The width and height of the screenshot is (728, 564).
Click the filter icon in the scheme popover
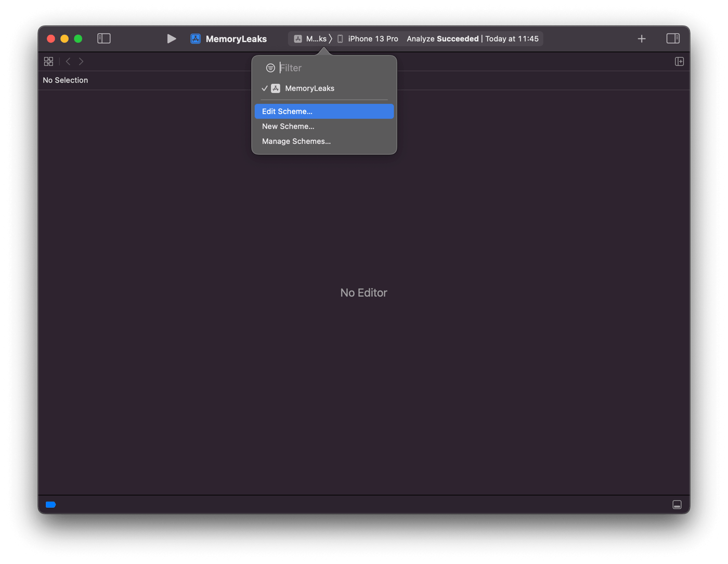coord(270,68)
